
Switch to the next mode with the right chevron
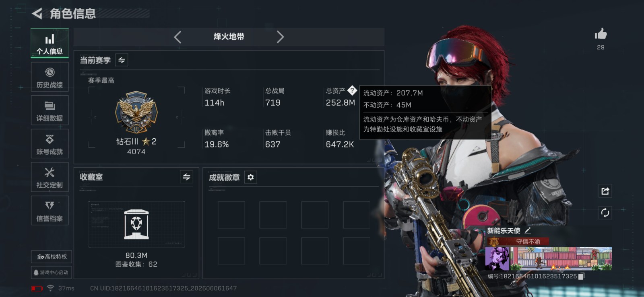(280, 37)
